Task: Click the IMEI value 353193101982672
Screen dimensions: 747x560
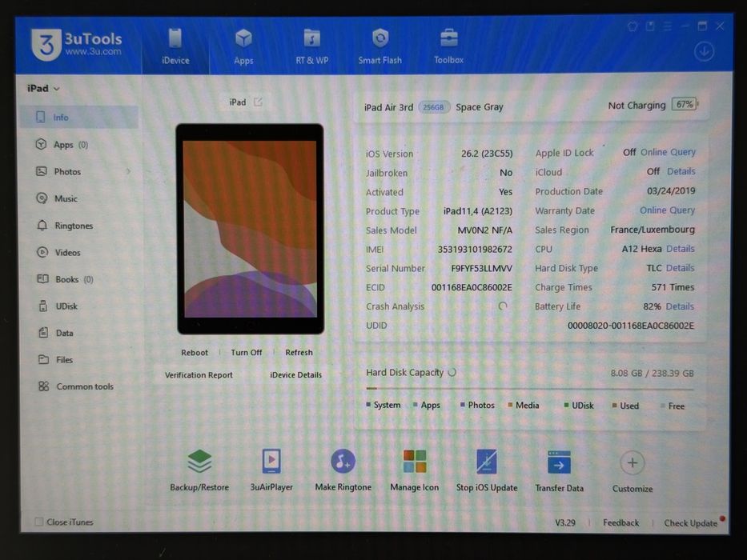Action: click(x=475, y=249)
